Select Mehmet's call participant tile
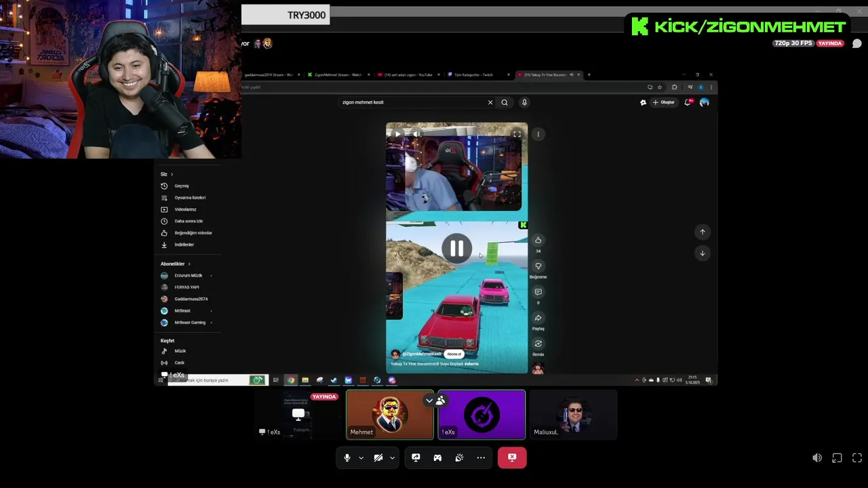Viewport: 868px width, 488px height. coord(390,415)
